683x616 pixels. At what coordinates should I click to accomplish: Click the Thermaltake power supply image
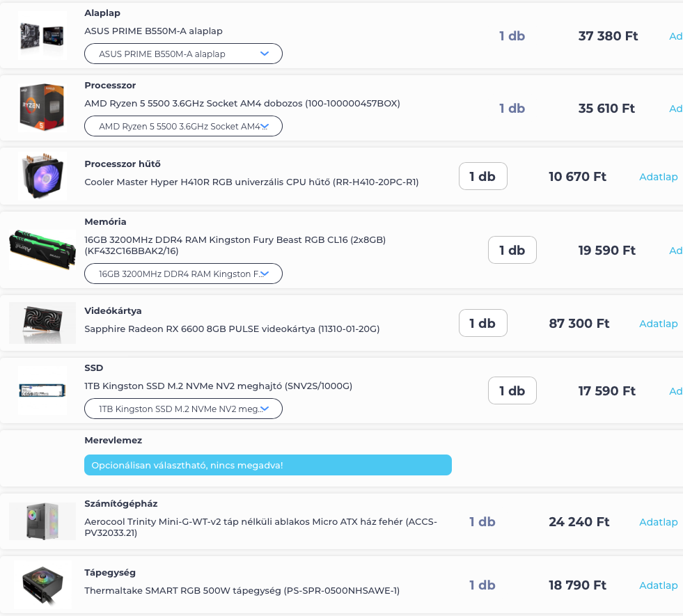[42, 585]
